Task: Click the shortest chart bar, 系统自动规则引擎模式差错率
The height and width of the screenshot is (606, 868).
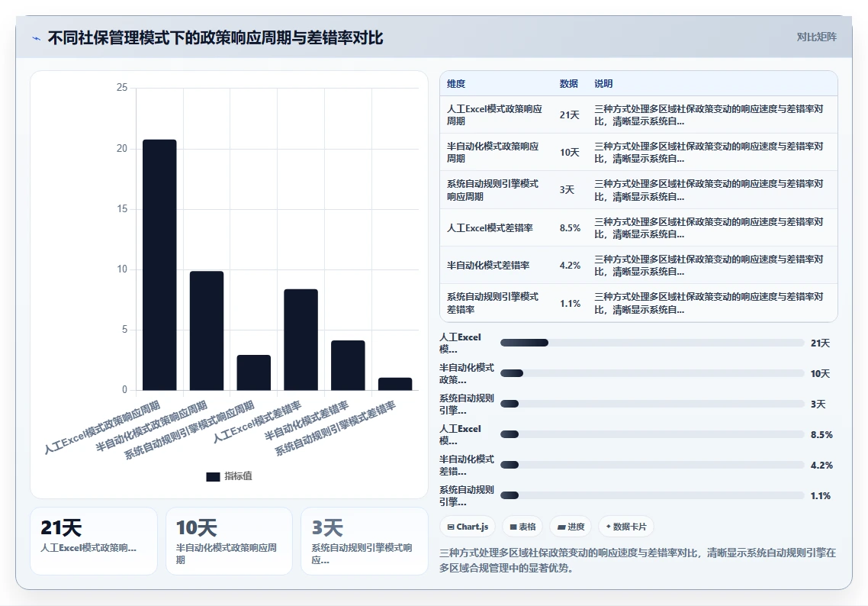Action: point(394,384)
